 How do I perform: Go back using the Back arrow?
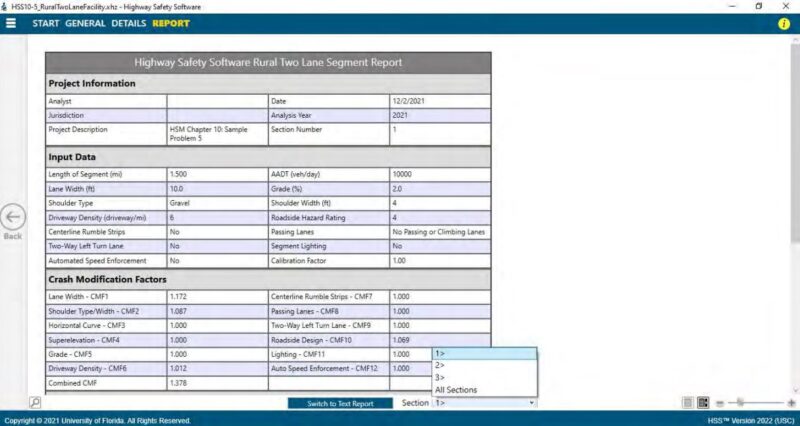pos(12,219)
